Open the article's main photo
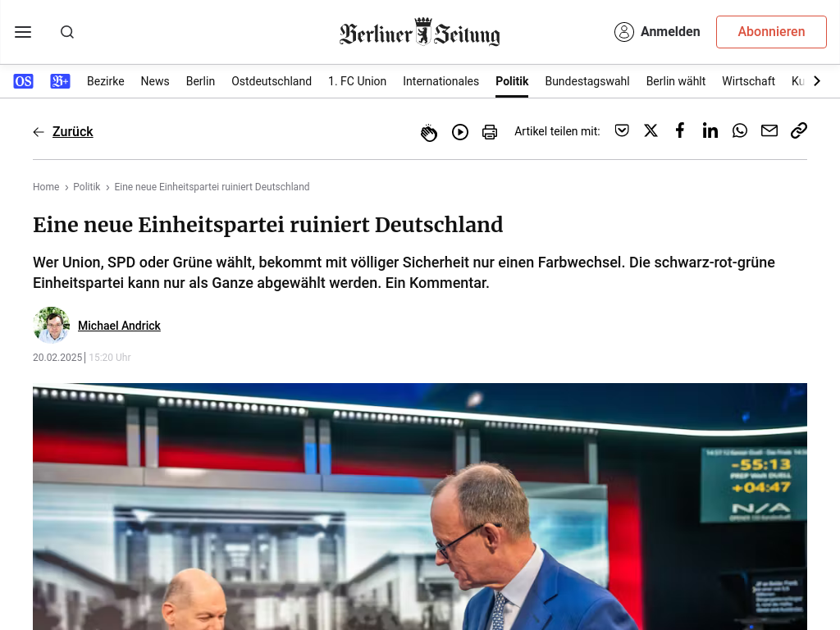Image resolution: width=840 pixels, height=630 pixels. 420,506
